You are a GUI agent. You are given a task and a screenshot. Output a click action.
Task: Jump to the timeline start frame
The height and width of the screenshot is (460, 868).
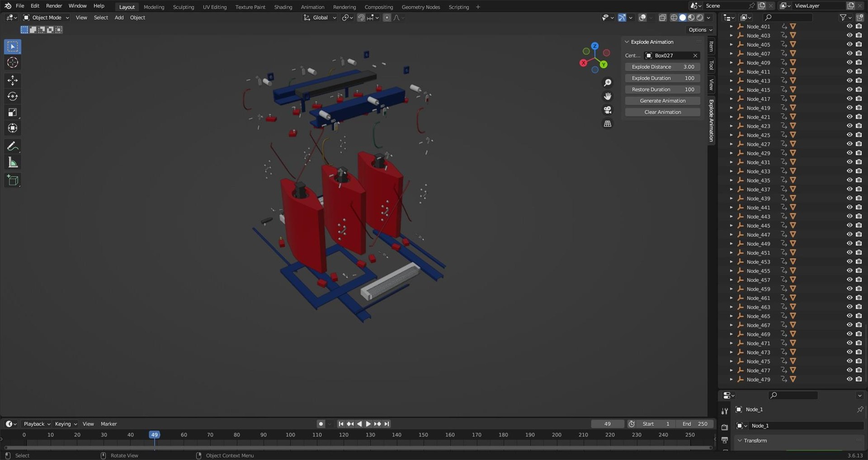point(341,424)
